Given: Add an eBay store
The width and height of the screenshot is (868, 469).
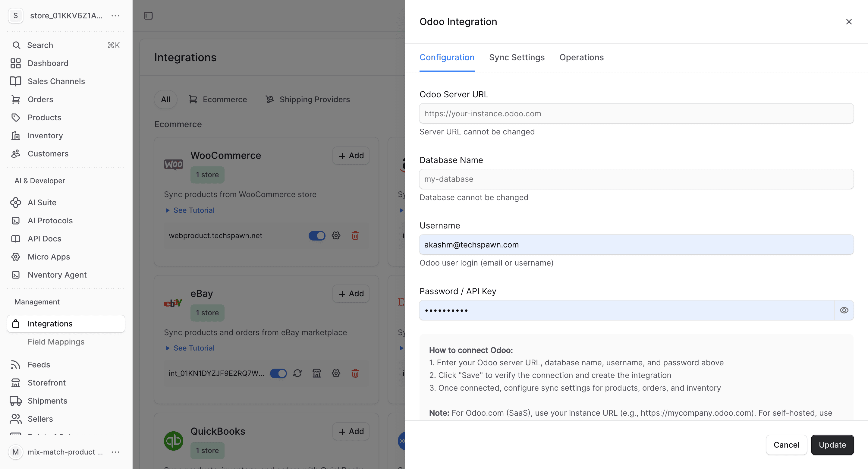Looking at the screenshot, I should coord(351,294).
